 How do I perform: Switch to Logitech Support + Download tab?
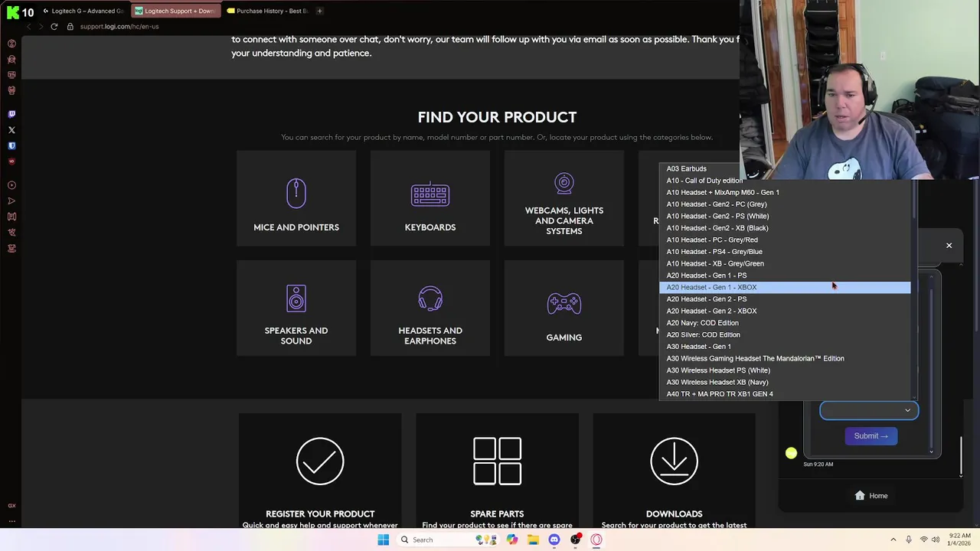pyautogui.click(x=175, y=11)
